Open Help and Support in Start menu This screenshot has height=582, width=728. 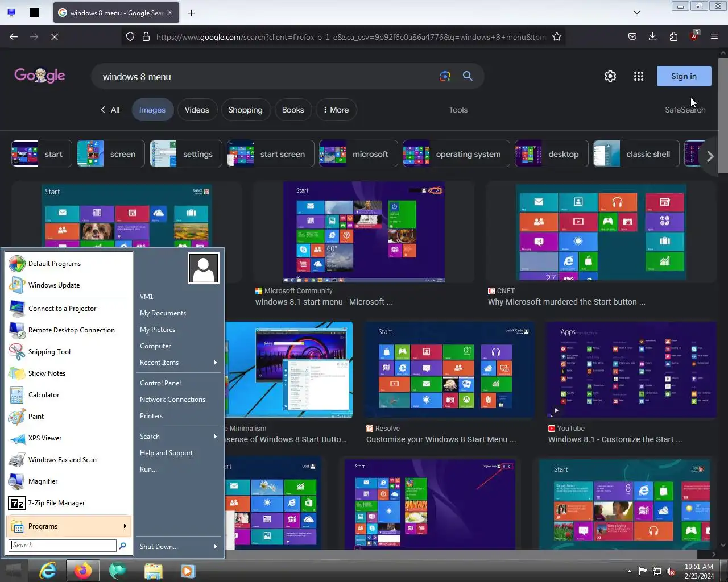pyautogui.click(x=179, y=453)
